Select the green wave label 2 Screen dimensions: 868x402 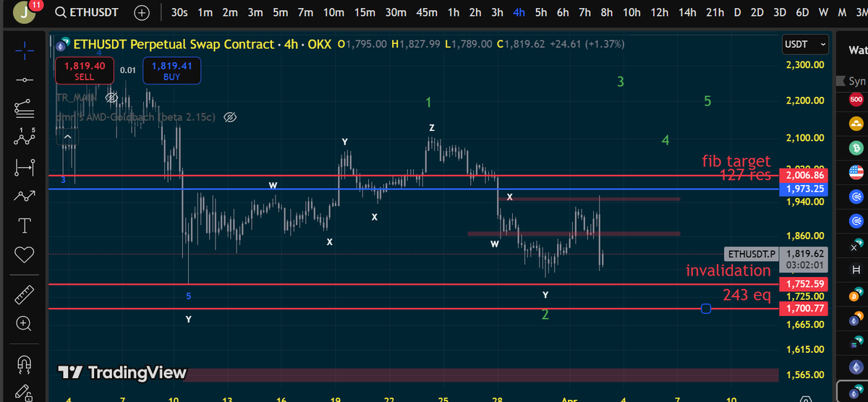click(545, 314)
